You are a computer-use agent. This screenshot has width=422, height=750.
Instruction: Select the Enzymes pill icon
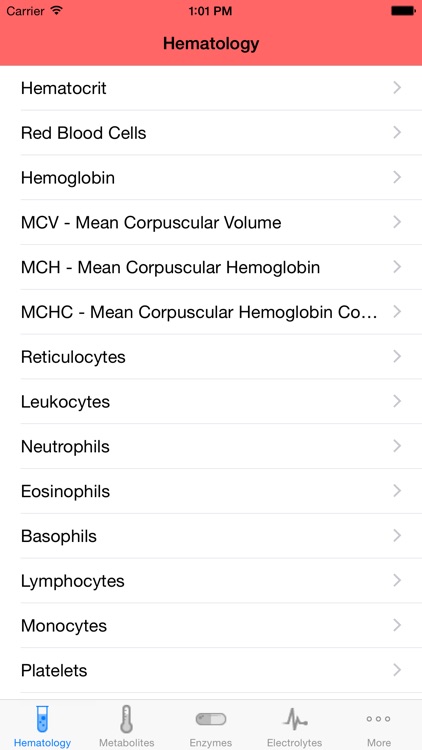point(211,719)
